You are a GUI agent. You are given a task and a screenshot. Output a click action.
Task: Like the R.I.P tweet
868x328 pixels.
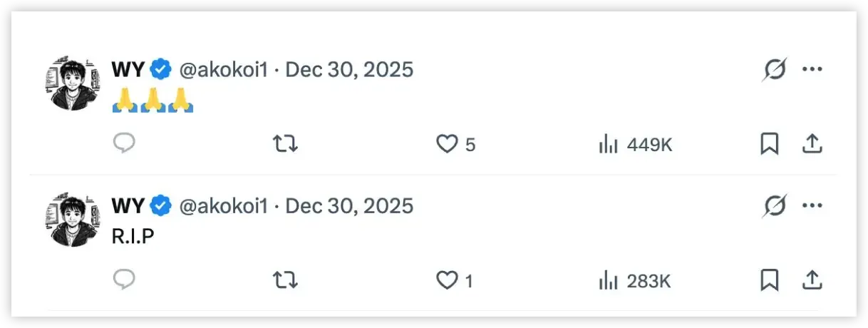[447, 281]
